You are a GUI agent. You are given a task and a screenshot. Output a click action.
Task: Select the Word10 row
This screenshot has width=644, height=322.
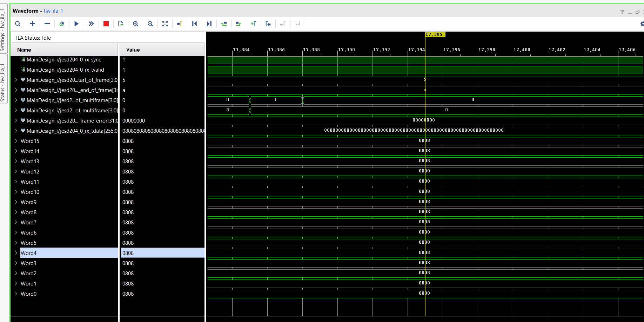30,192
